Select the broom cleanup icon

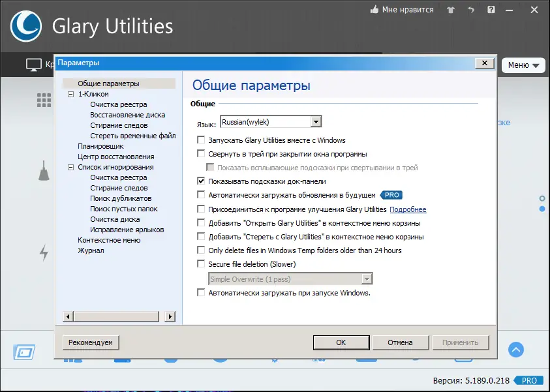click(x=44, y=171)
